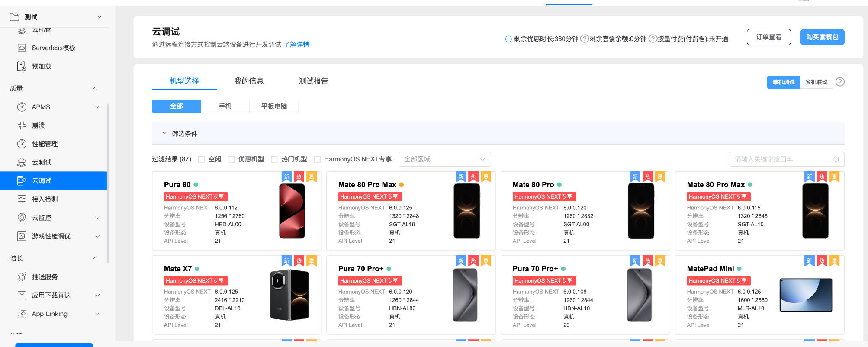Screen dimensions: 868x347
Task: Click help icon after 剩余优惠时长:360分钟
Action: (x=584, y=39)
